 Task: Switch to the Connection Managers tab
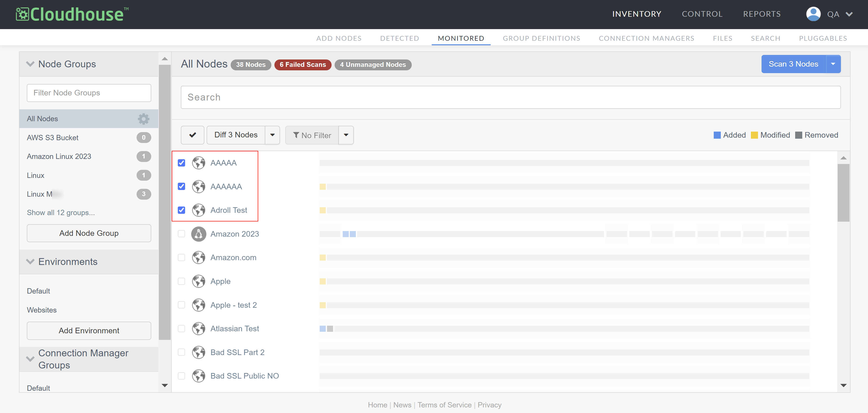tap(646, 38)
